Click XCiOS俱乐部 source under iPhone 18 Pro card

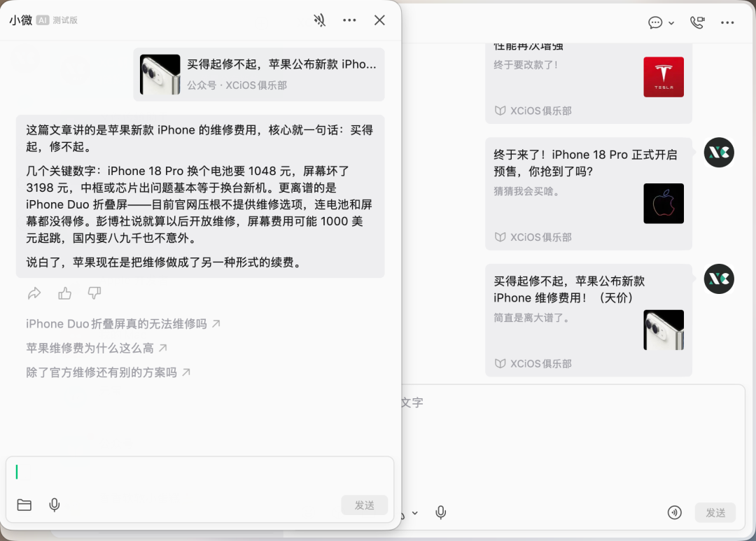(x=533, y=237)
